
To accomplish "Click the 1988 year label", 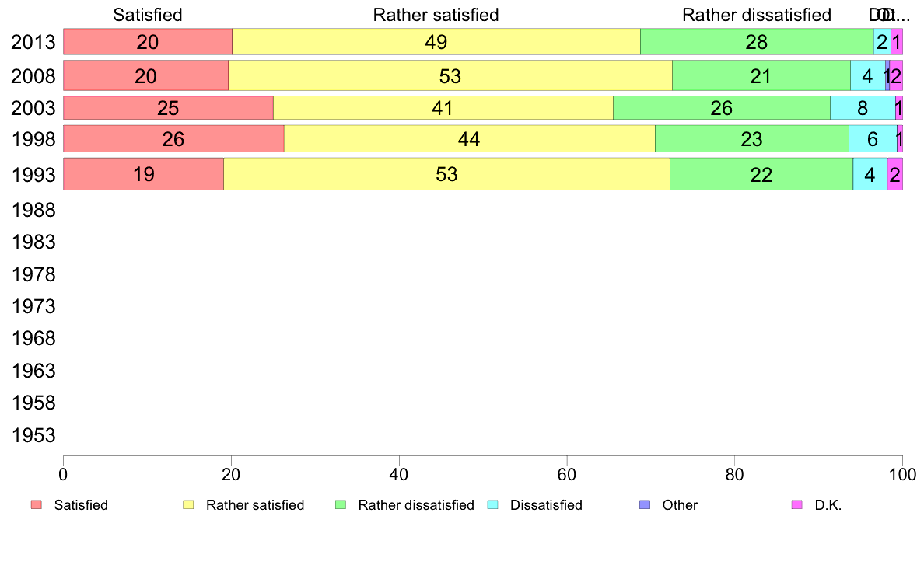I will 33,210.
